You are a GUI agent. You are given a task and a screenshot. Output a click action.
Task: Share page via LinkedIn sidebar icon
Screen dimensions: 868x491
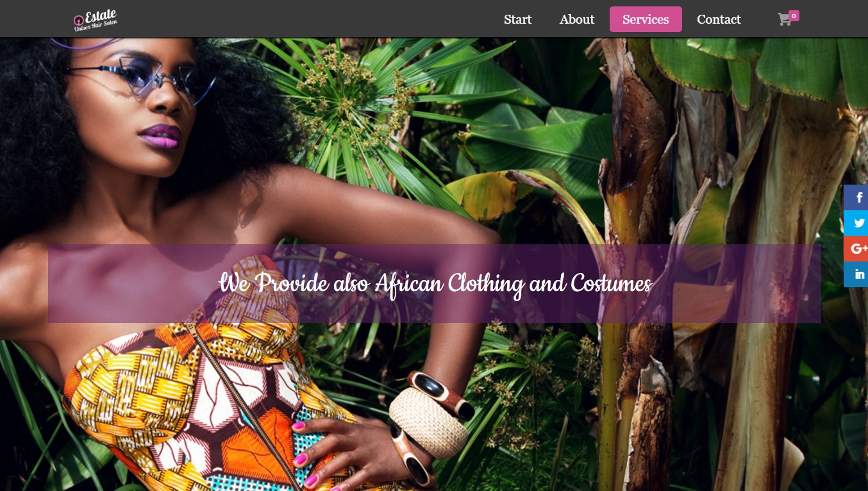coord(856,274)
